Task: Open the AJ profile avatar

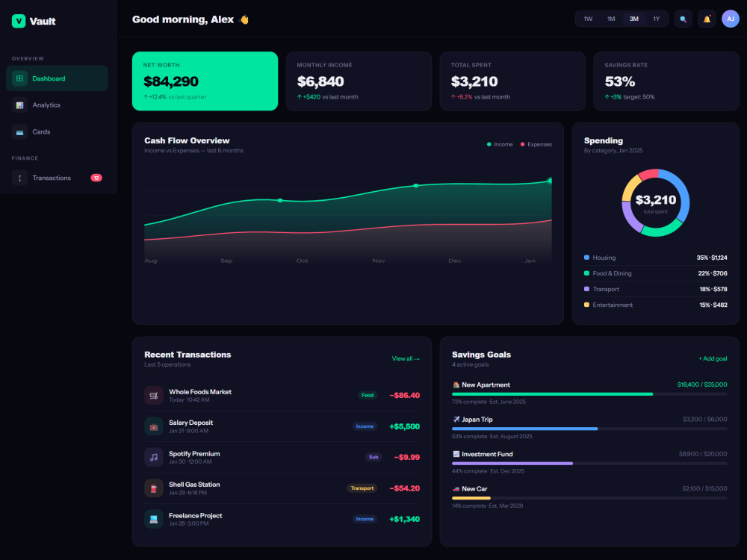Action: pyautogui.click(x=731, y=19)
